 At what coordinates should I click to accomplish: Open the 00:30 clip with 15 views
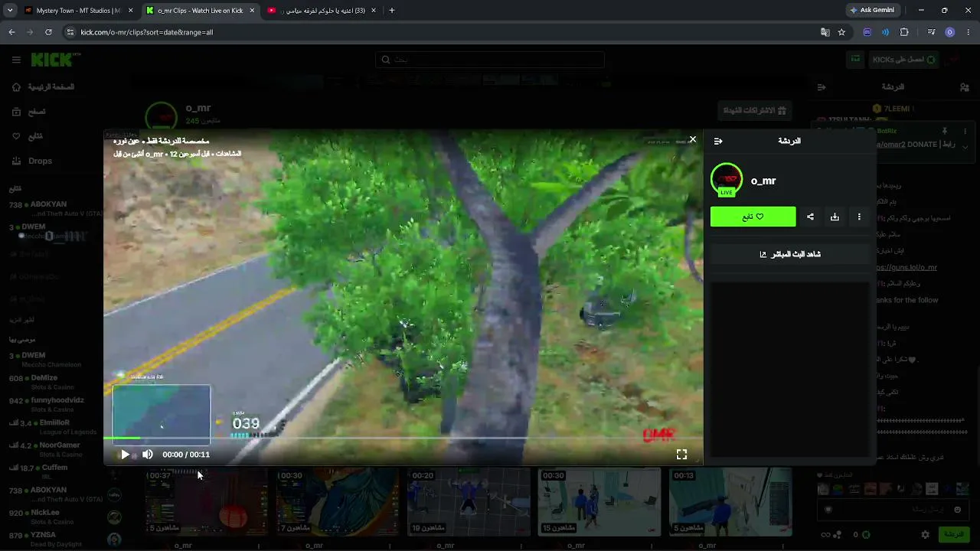(599, 502)
